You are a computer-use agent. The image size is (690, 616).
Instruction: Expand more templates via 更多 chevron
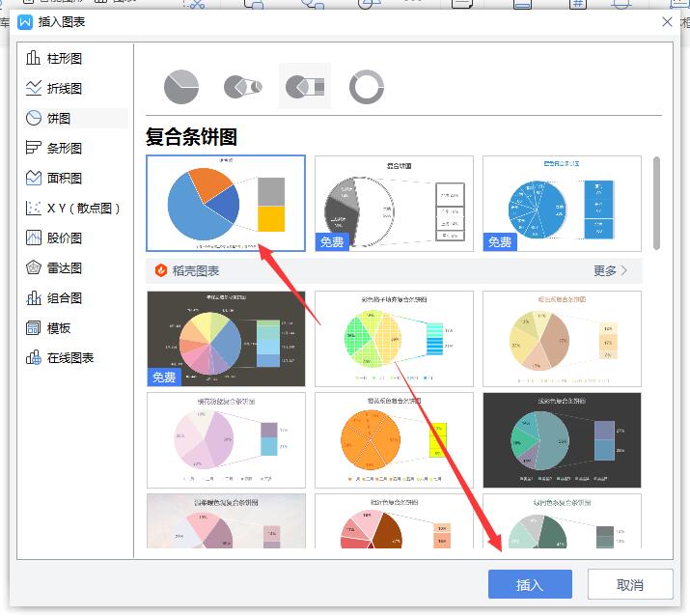[624, 270]
